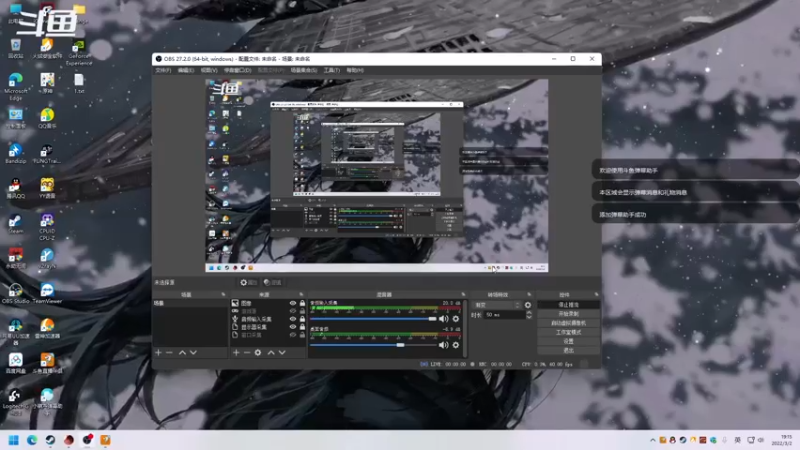Pop out the Scenes dock panel
800x450 pixels.
coord(223,294)
